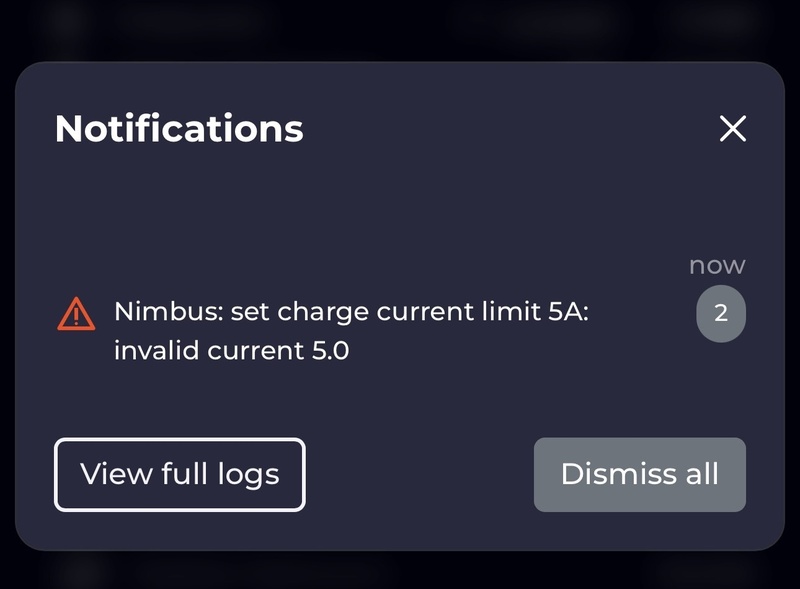Image resolution: width=800 pixels, height=589 pixels.
Task: Click the X icon beside Notifications title
Action: pyautogui.click(x=733, y=128)
